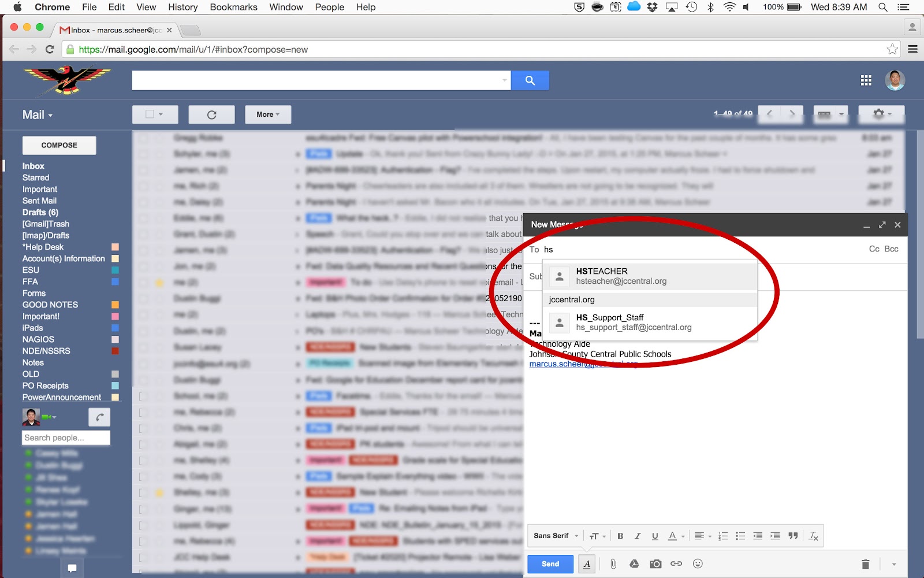Insert files using the Google Drive icon

coord(634,564)
